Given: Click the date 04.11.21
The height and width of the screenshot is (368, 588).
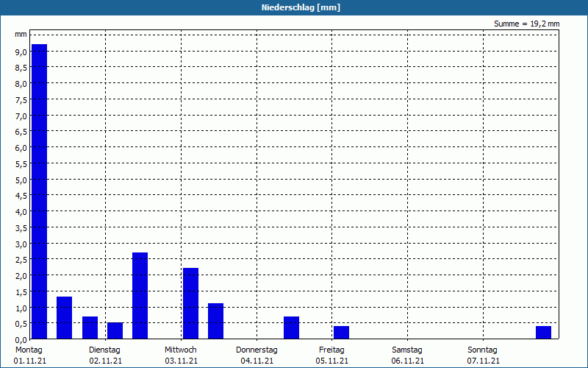Looking at the screenshot, I should (x=257, y=361).
